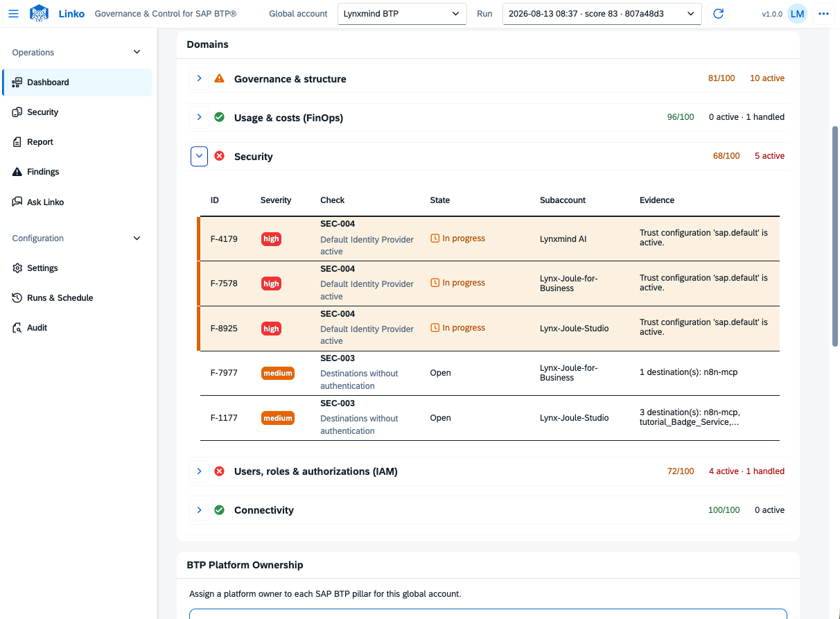The height and width of the screenshot is (619, 840).
Task: Click the Governance & structure warning icon
Action: 219,78
